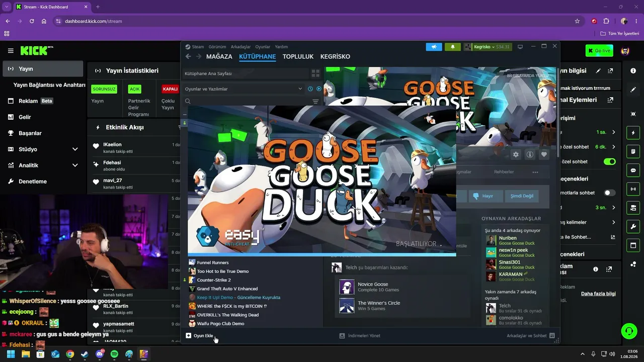Click Oyun Ekle in Steam
The width and height of the screenshot is (644, 362).
click(200, 335)
